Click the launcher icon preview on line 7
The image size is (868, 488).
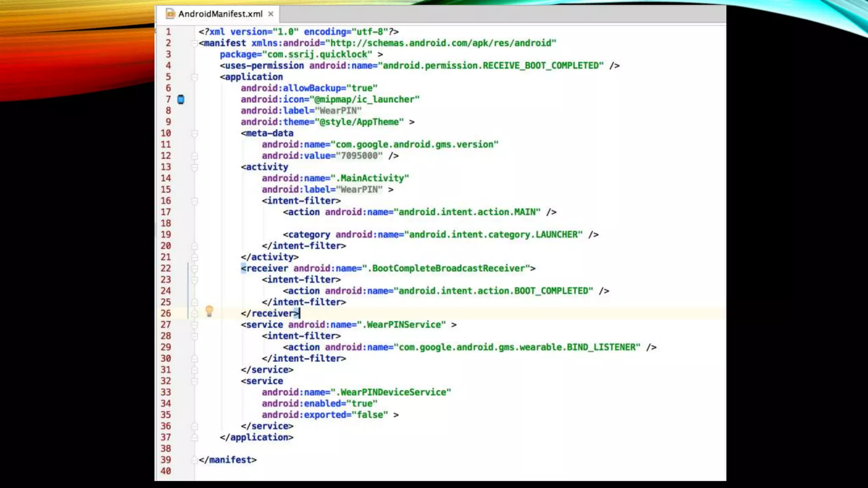pyautogui.click(x=181, y=100)
